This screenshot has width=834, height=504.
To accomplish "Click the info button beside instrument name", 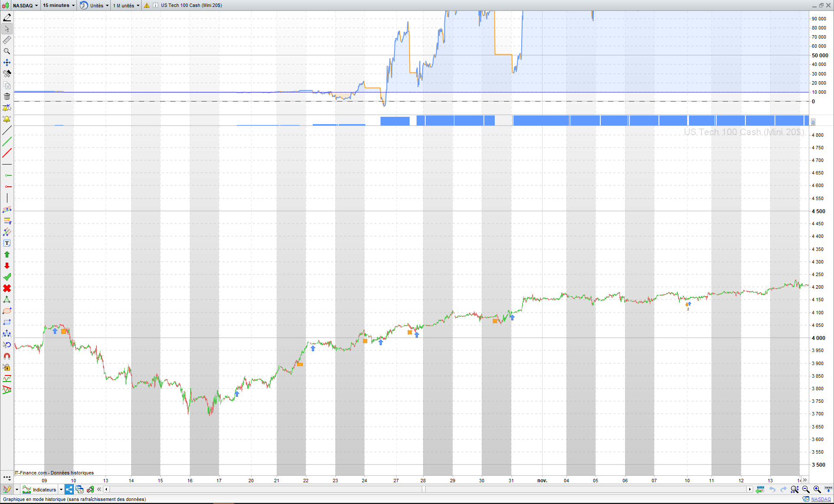I will [x=156, y=5].
